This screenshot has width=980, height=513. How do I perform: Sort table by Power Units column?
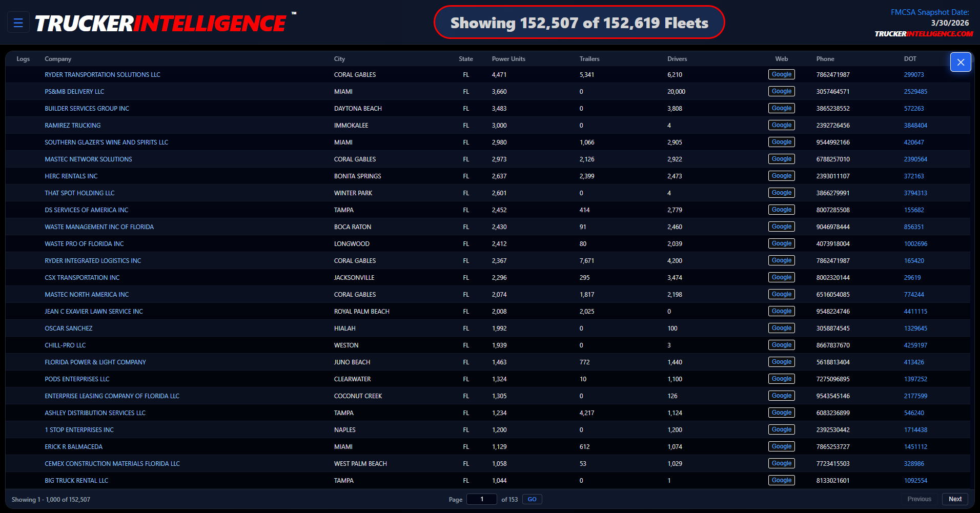[508, 58]
